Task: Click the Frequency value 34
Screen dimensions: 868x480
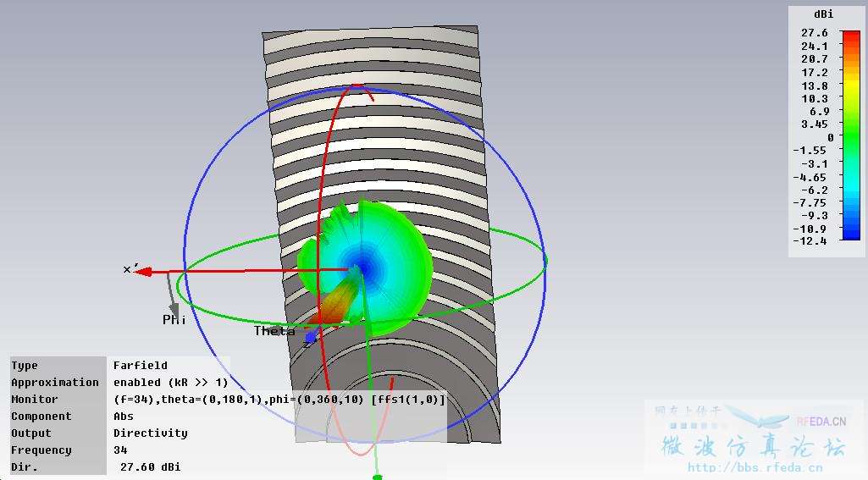Action: (120, 450)
